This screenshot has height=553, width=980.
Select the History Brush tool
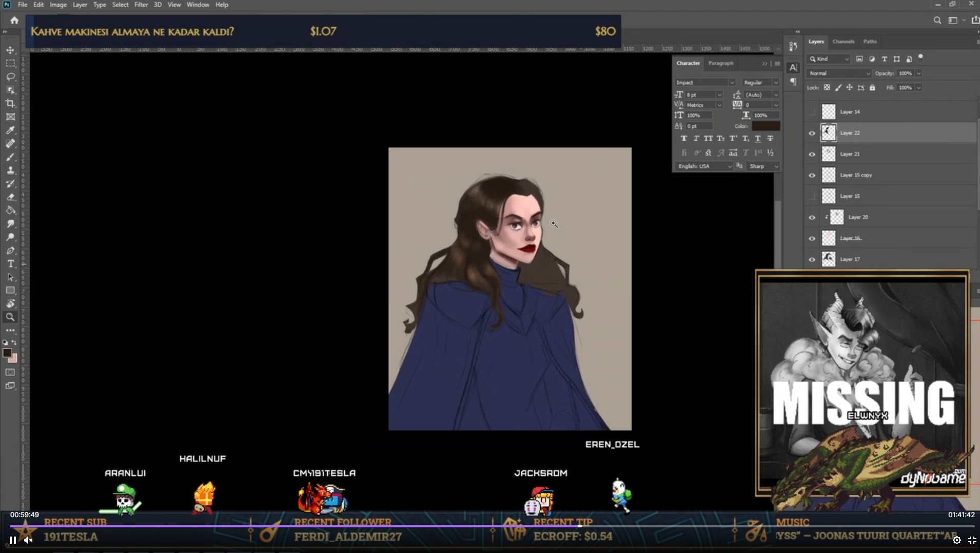click(10, 183)
